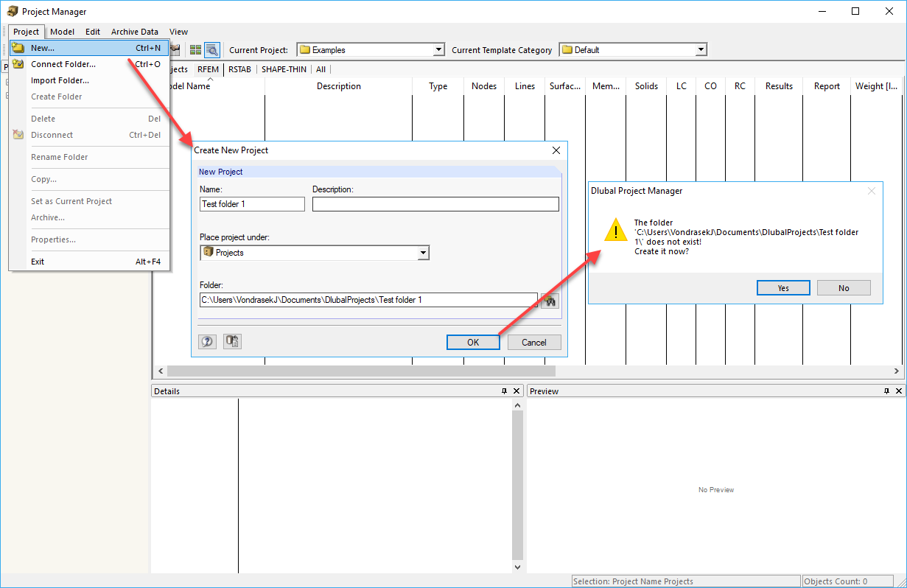The image size is (907, 588).
Task: Choose Import Folder... menu entry
Action: (x=89, y=80)
